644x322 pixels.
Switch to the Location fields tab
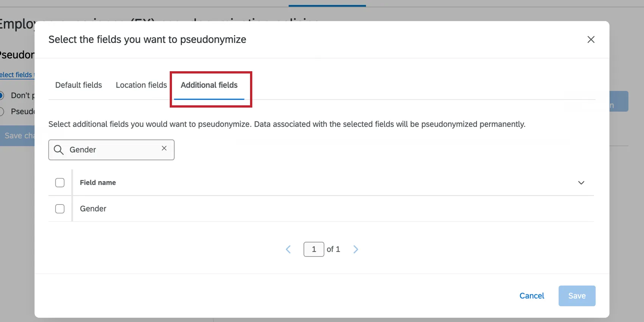click(141, 85)
